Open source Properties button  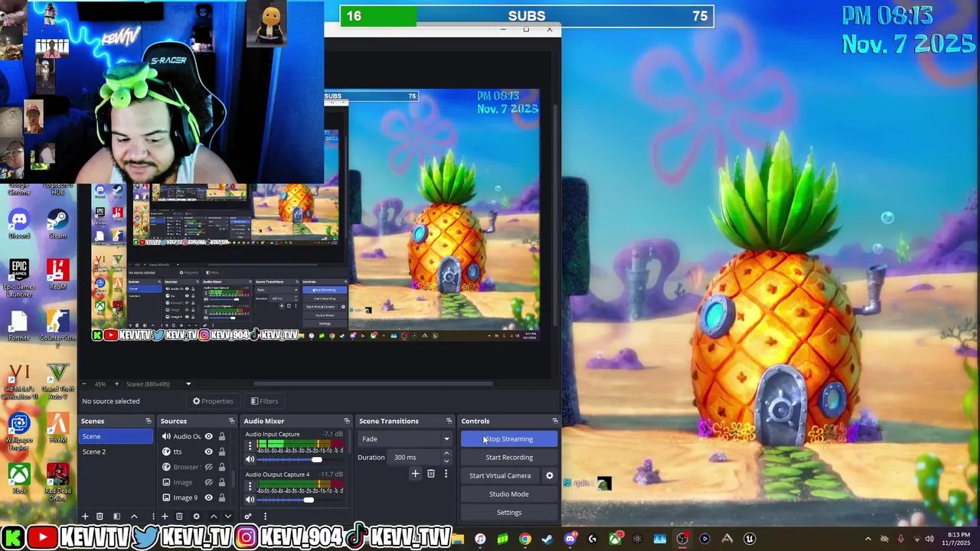pos(213,401)
